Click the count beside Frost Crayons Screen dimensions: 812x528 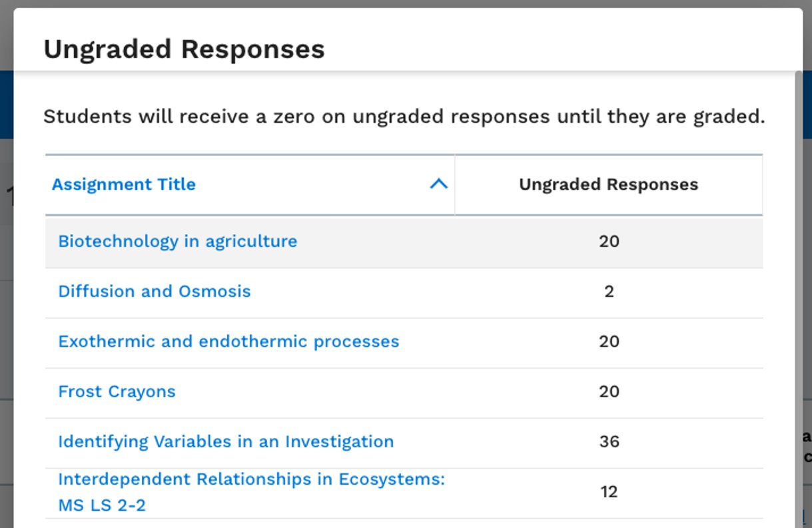pos(609,391)
